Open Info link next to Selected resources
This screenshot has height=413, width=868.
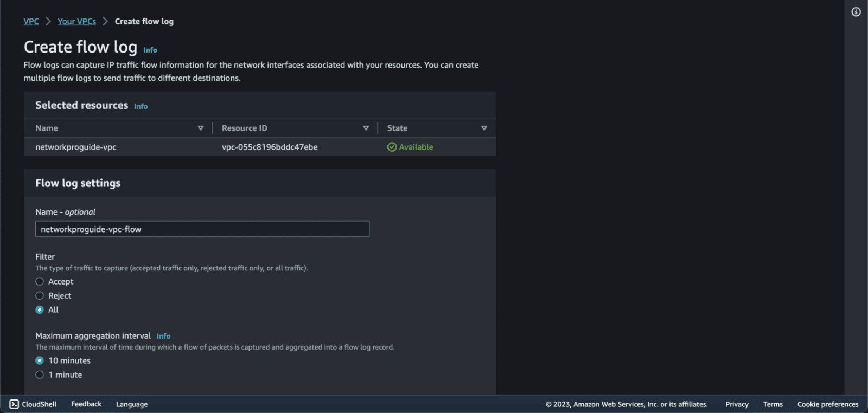tap(141, 106)
